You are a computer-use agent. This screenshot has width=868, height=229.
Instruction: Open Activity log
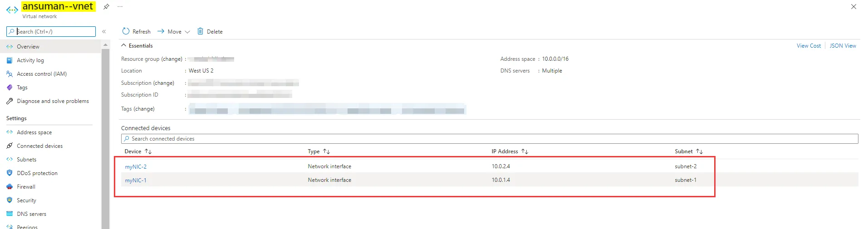point(30,60)
